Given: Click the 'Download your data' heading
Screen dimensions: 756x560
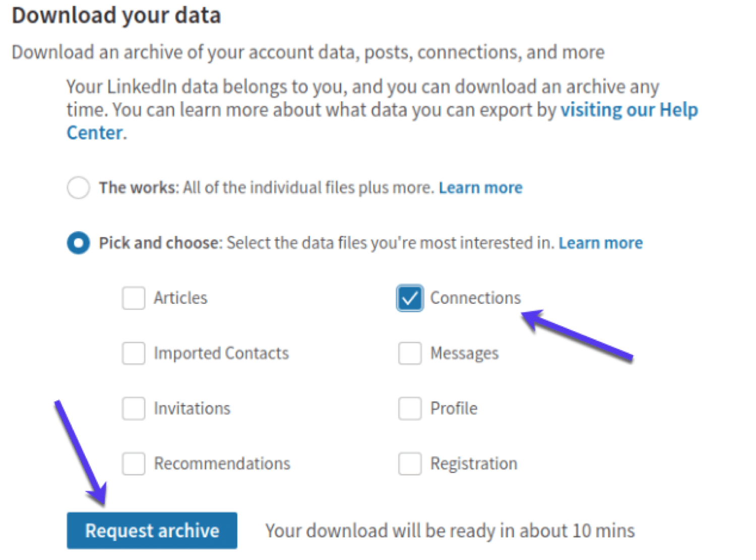Looking at the screenshot, I should tap(116, 15).
